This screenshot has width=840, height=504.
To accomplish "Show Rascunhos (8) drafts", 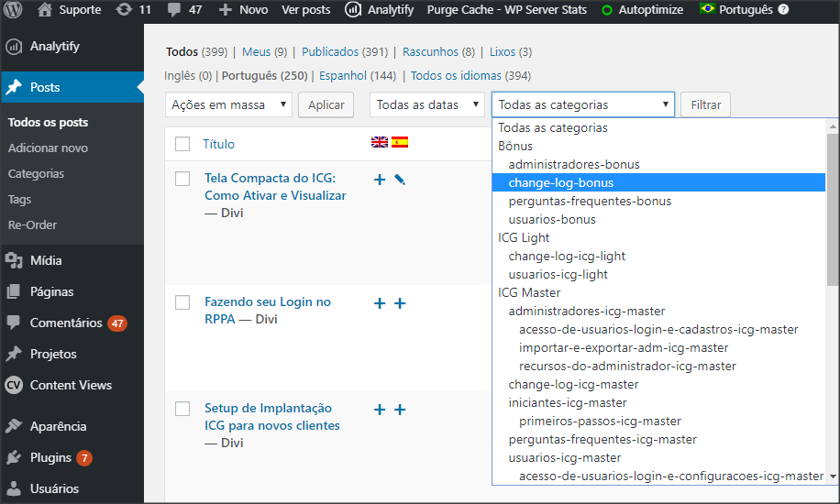I will click(438, 52).
